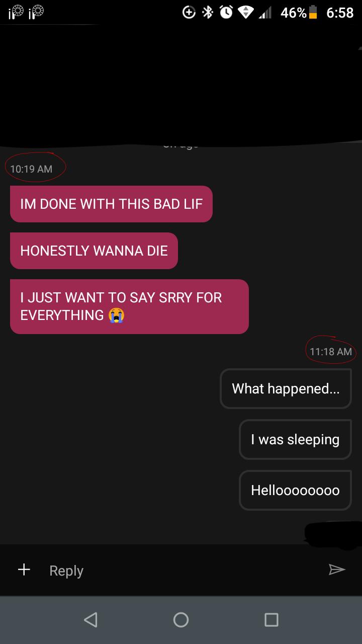
Task: Tap the 10:19 AM timestamp
Action: tap(31, 169)
